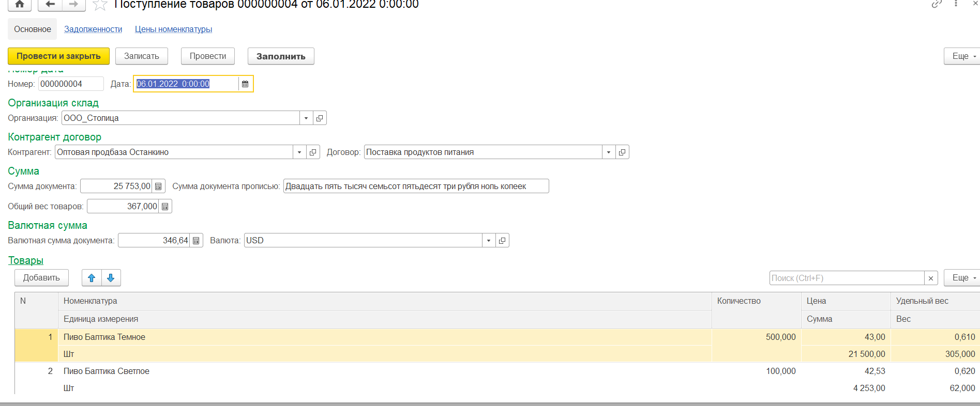Select the Пиво Балтика Светлое row
This screenshot has width=980, height=406.
107,371
